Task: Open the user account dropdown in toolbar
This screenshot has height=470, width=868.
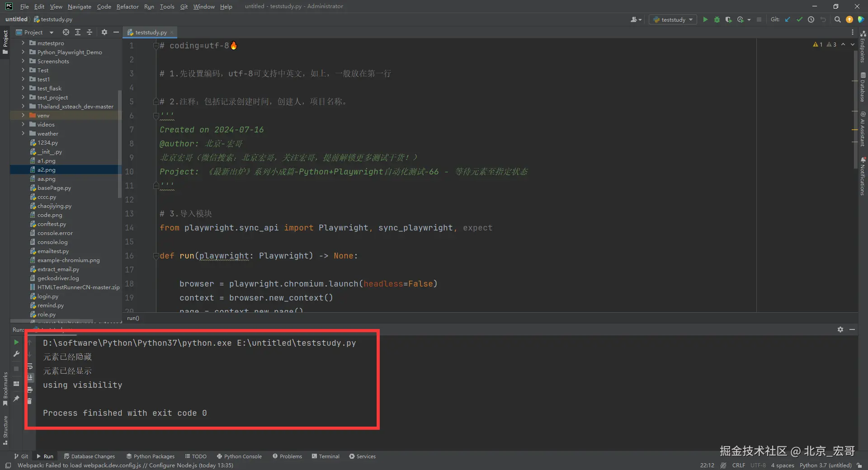Action: click(636, 19)
